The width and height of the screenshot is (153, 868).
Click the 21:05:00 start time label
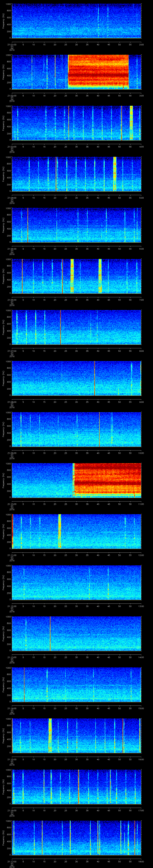pos(12,249)
